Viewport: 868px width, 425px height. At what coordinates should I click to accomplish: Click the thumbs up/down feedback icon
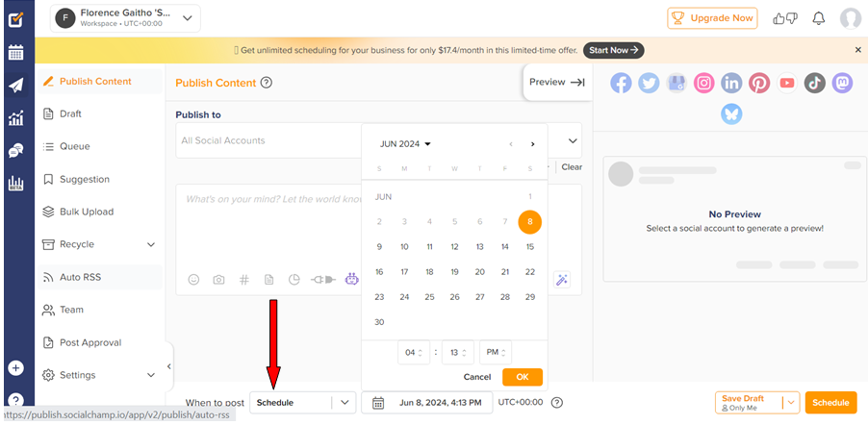pos(785,18)
